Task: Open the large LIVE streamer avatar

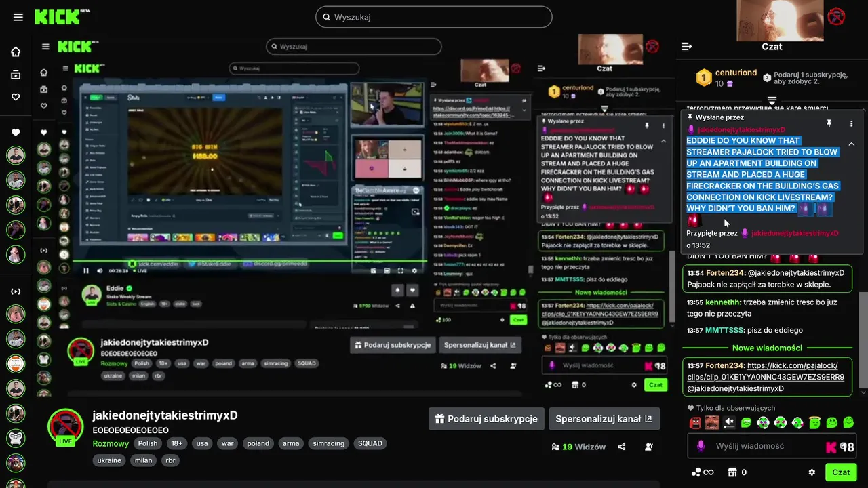Action: [65, 426]
